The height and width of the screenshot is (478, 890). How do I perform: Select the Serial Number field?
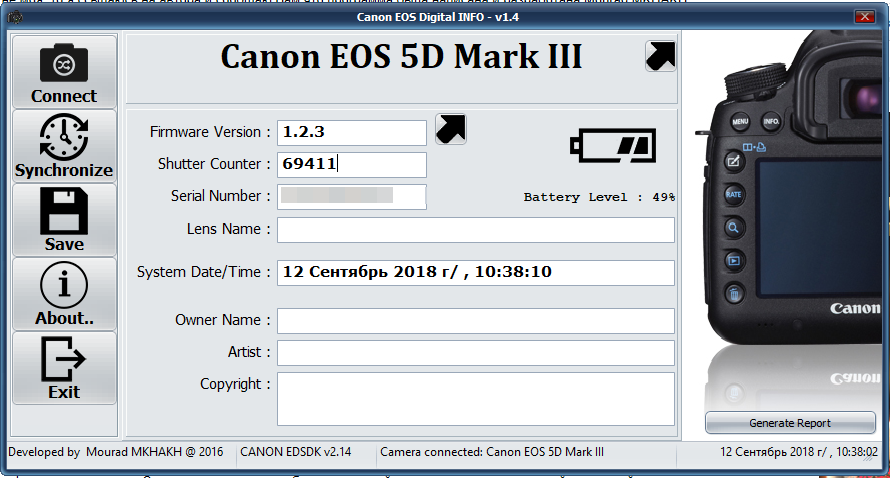[351, 196]
